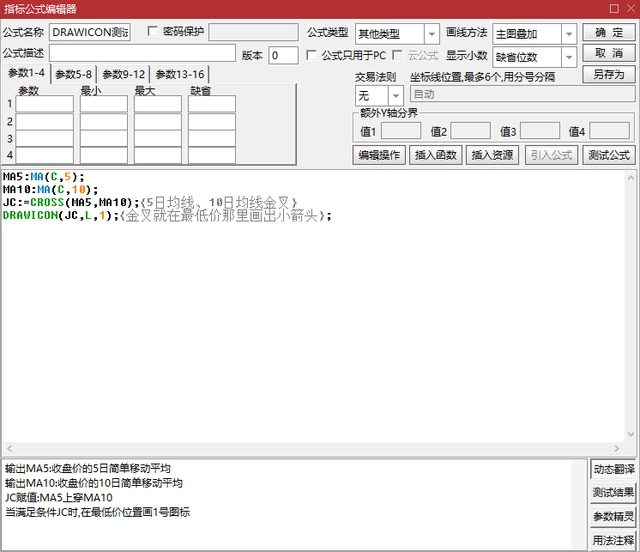Viewport: 640px width, 552px height.
Task: Click row 1 参数 name cell
Action: click(44, 104)
